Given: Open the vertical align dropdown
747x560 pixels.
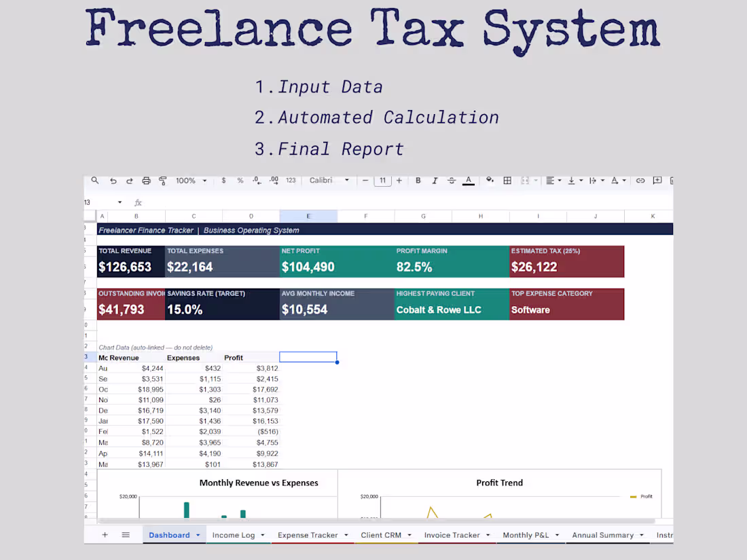Looking at the screenshot, I should tap(575, 181).
